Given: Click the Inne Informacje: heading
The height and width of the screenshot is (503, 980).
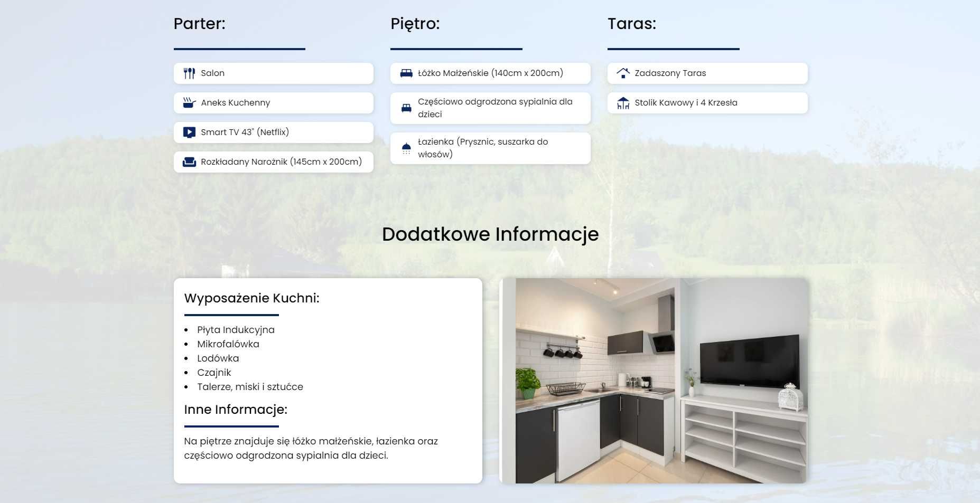Looking at the screenshot, I should point(236,410).
